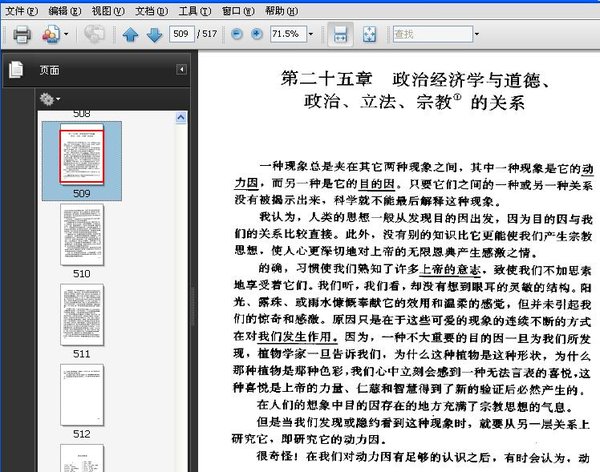Open the 文件 (File) menu
Image resolution: width=600 pixels, height=472 pixels.
tap(19, 9)
